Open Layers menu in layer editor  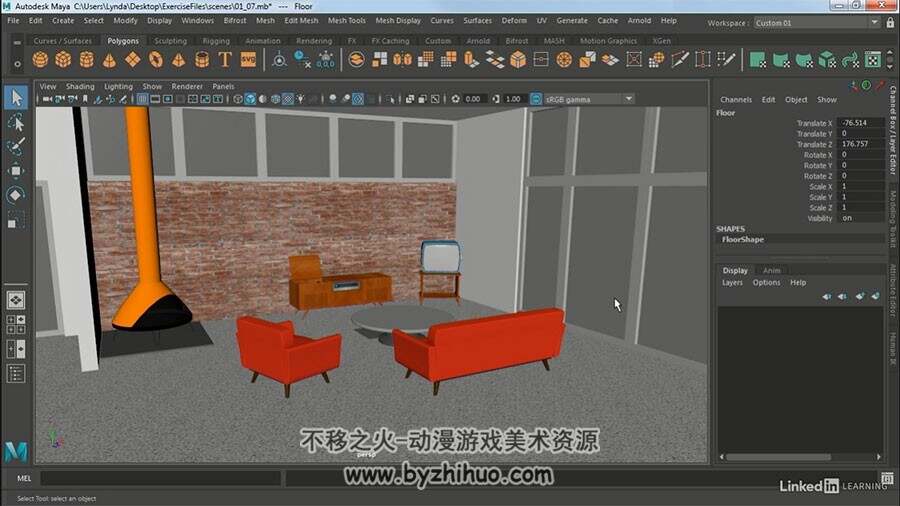(732, 283)
